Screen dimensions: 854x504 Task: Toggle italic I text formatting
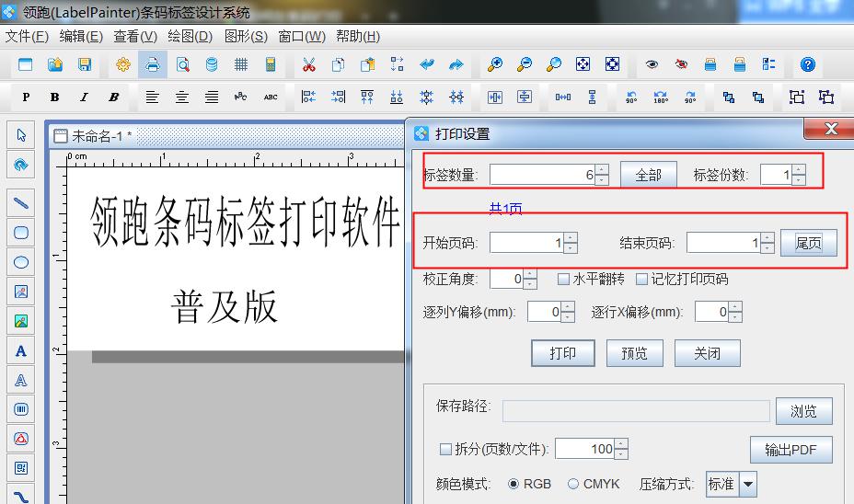click(x=84, y=97)
